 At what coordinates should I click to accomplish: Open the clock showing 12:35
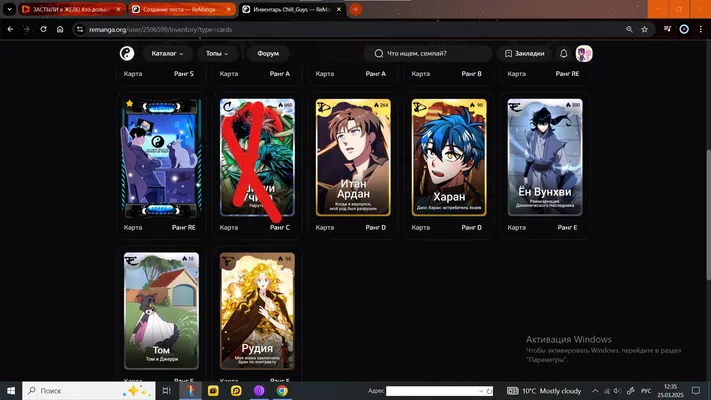[x=670, y=390]
